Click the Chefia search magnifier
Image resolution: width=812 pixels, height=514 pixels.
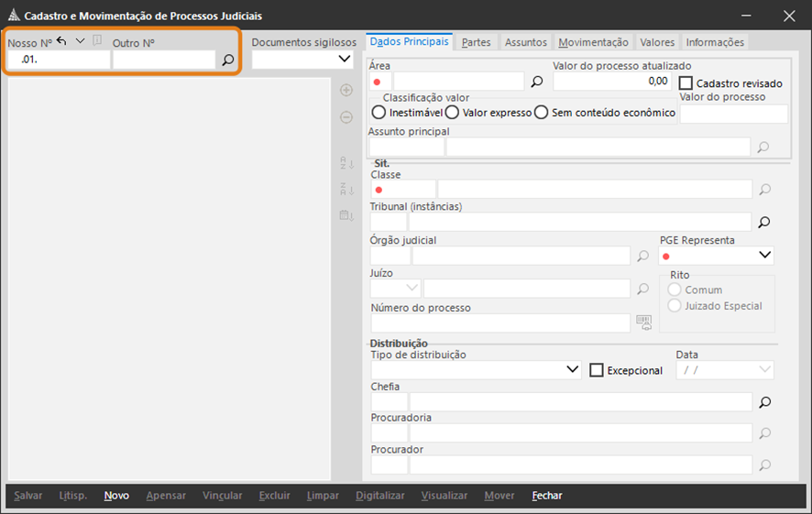[x=763, y=402]
